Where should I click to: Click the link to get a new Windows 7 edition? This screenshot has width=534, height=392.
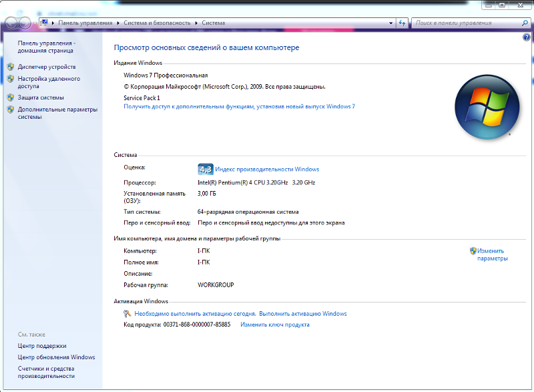point(239,107)
